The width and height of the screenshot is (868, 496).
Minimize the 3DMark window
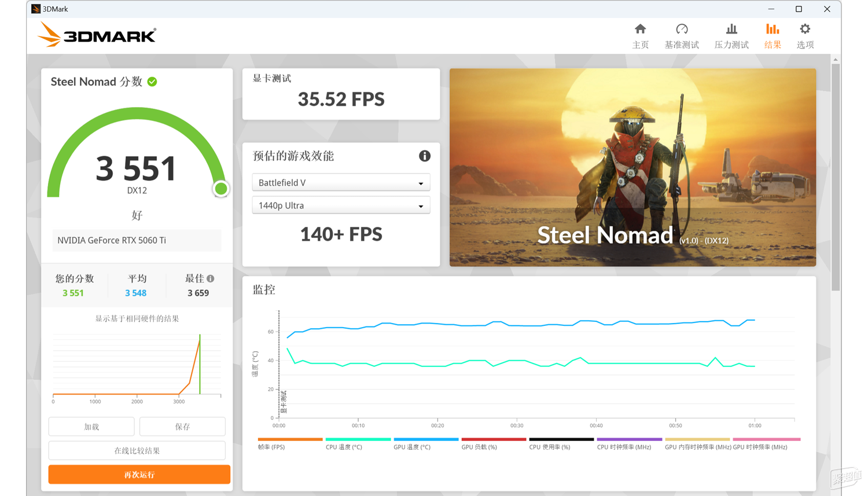click(x=771, y=9)
